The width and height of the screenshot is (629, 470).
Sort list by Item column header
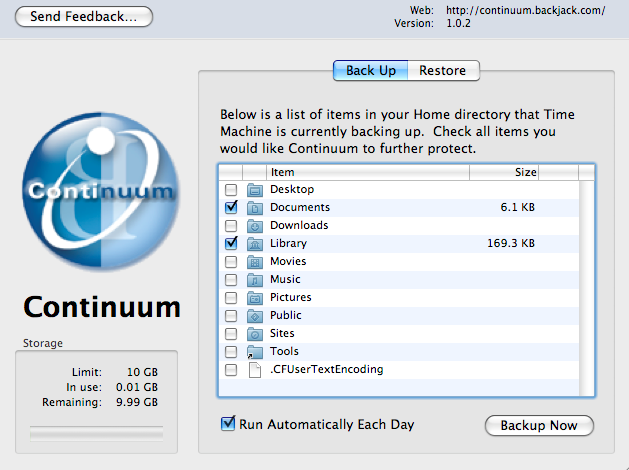[x=368, y=172]
